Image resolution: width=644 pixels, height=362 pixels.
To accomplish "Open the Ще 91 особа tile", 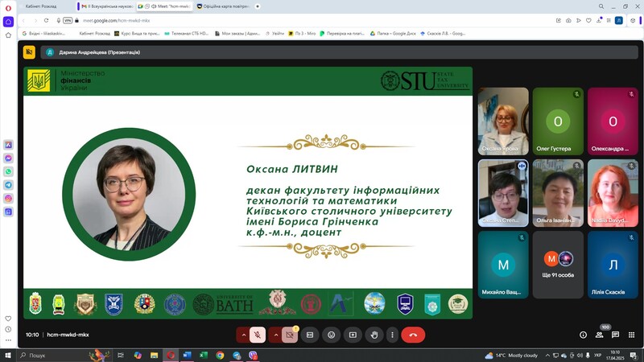I will [558, 265].
